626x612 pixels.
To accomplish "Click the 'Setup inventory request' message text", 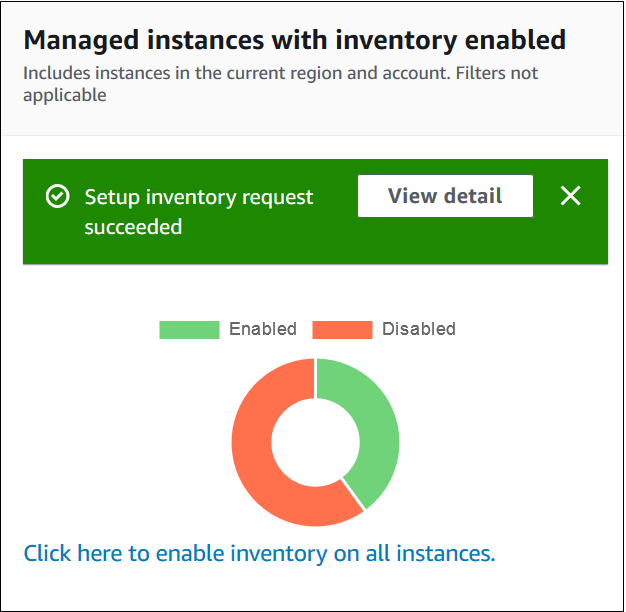I will click(x=199, y=197).
